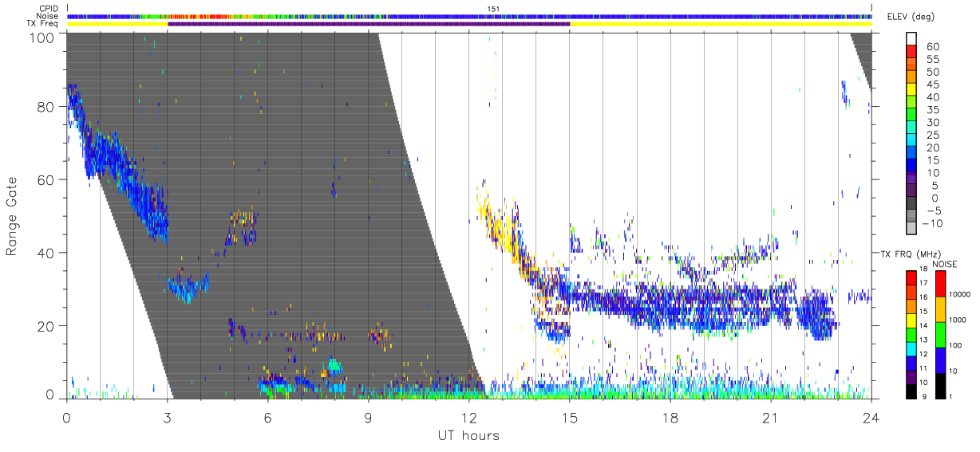
Task: Click the 'CPID' label
Action: pyautogui.click(x=49, y=9)
